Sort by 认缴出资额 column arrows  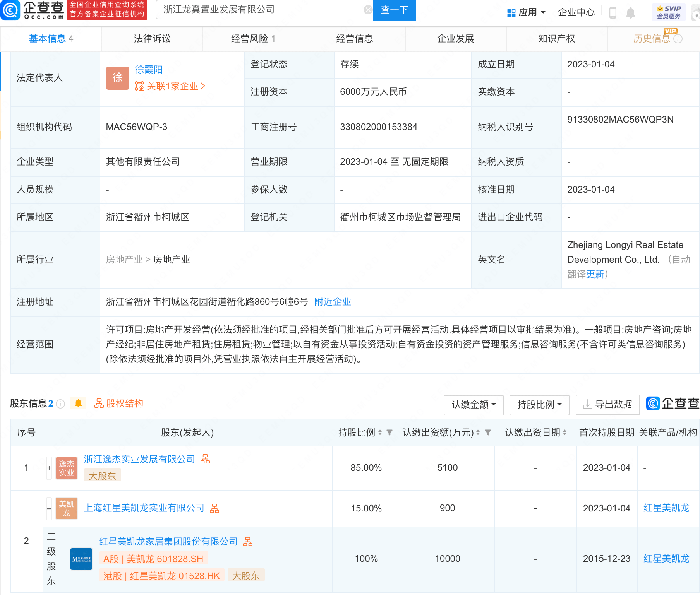pyautogui.click(x=478, y=433)
